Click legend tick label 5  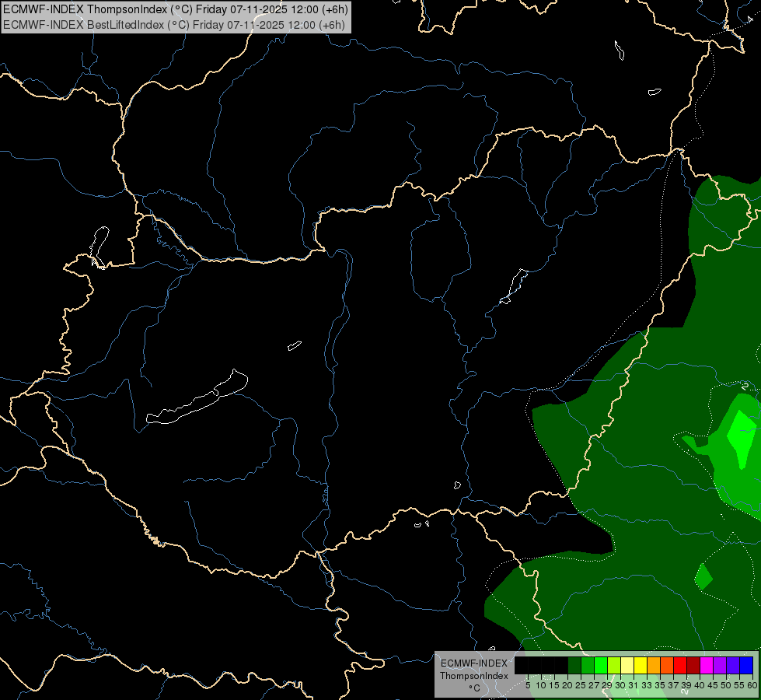528,685
